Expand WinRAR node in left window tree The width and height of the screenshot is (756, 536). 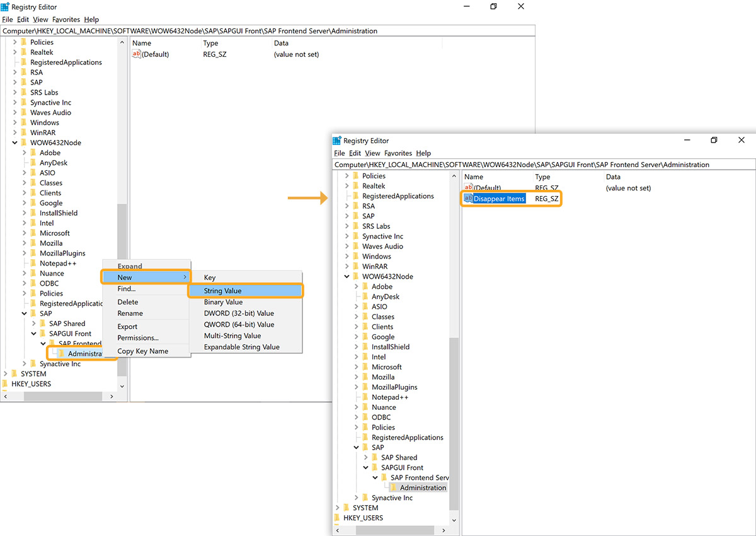(14, 132)
